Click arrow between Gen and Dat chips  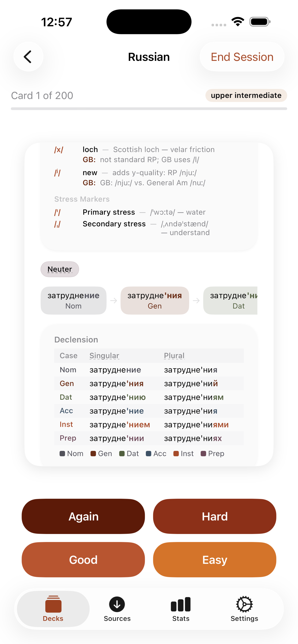coord(196,300)
